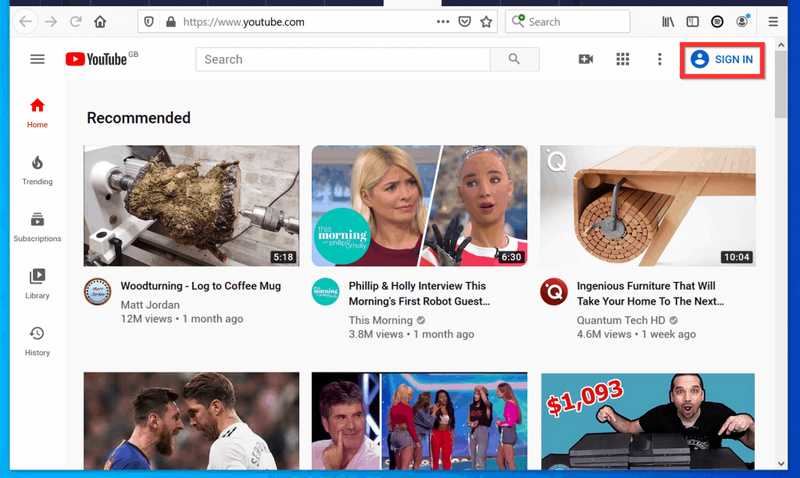
Task: Click Quantum Tech HD channel name
Action: pos(621,320)
